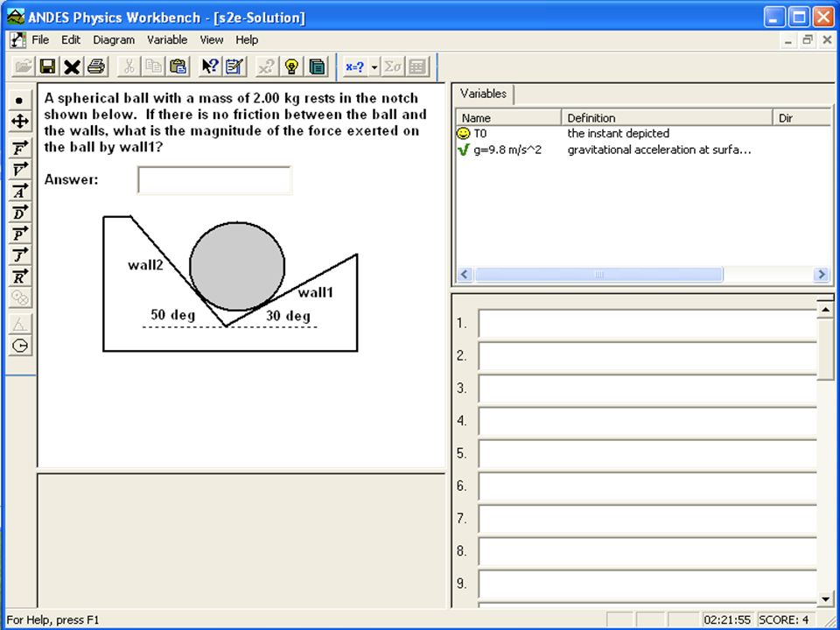Click the Open file toolbar icon
This screenshot has width=840, height=630.
tap(23, 66)
